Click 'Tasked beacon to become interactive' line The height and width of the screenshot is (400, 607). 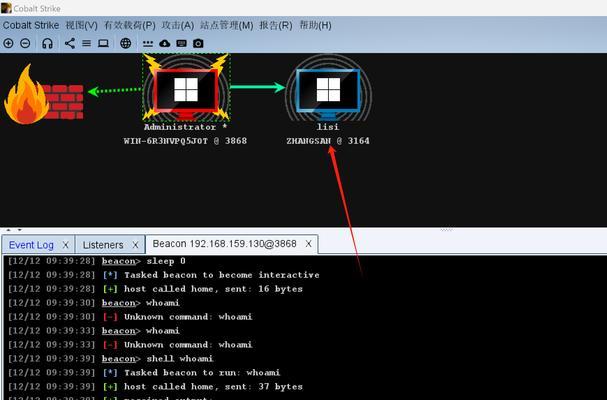point(164,275)
